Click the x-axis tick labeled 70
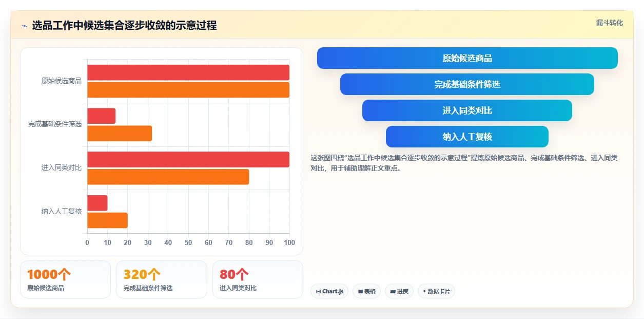Screen dimensions: 644x319 pos(229,242)
